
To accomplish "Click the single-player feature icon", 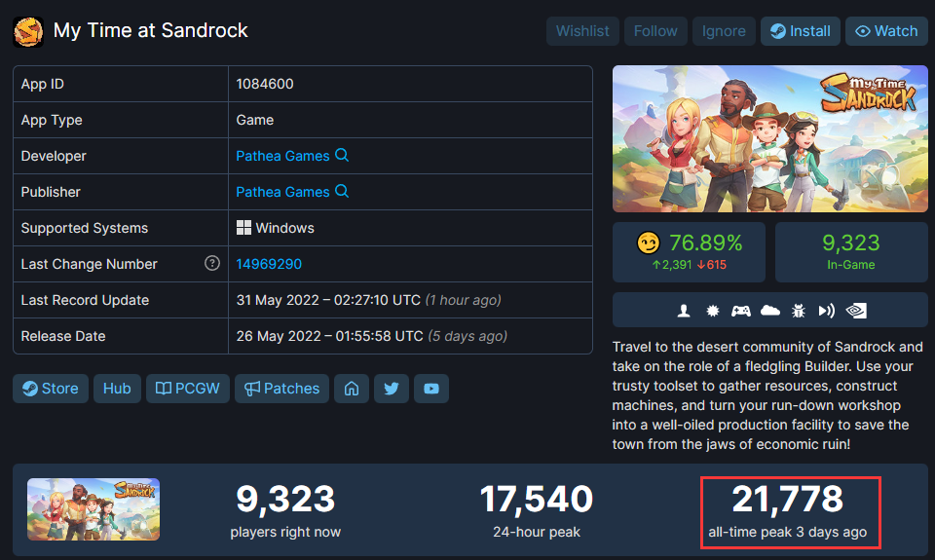I will 684,310.
